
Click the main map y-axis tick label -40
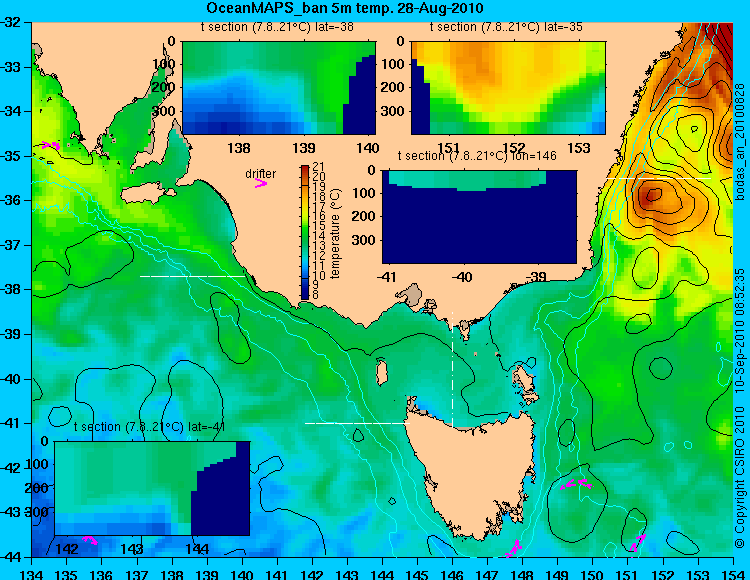[x=10, y=379]
